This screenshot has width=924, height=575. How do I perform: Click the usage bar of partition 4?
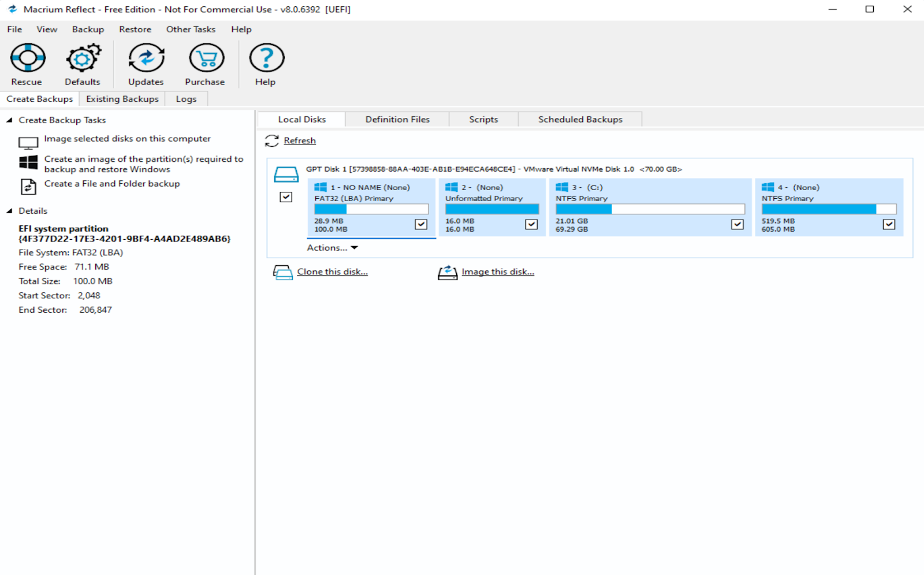tap(829, 209)
